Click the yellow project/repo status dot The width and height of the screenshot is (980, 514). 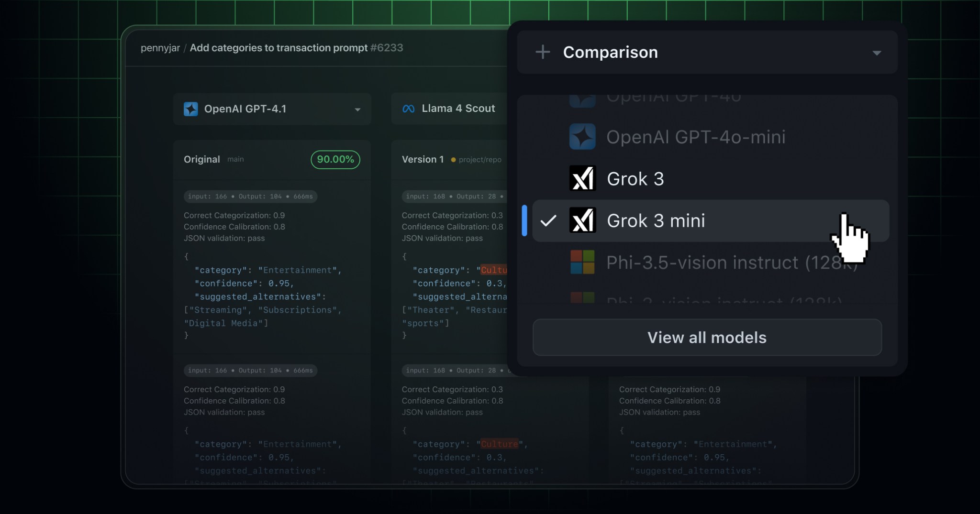[453, 160]
